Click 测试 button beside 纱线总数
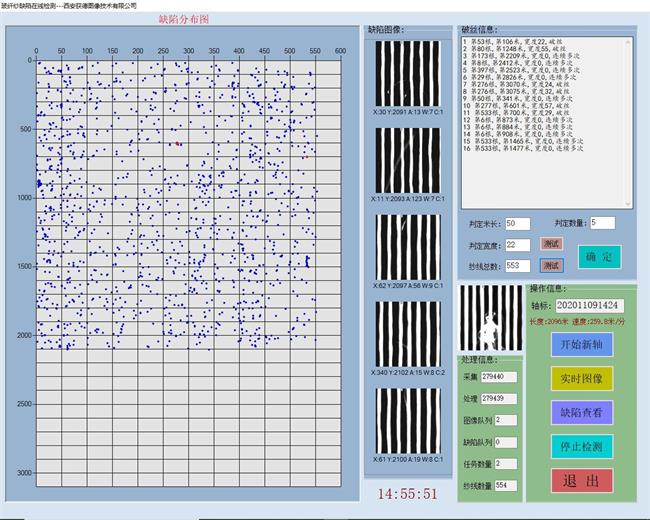 click(x=551, y=265)
